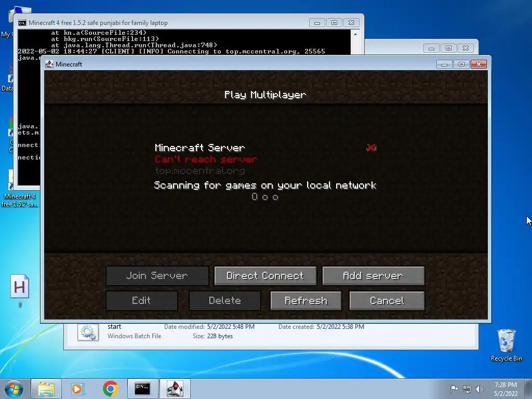The width and height of the screenshot is (532, 399).
Task: Click the red X connection status icon
Action: [371, 148]
